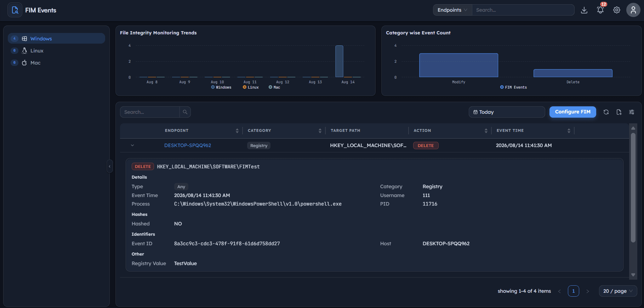Open the Endpoints search scope dropdown
644x308 pixels.
pyautogui.click(x=452, y=10)
